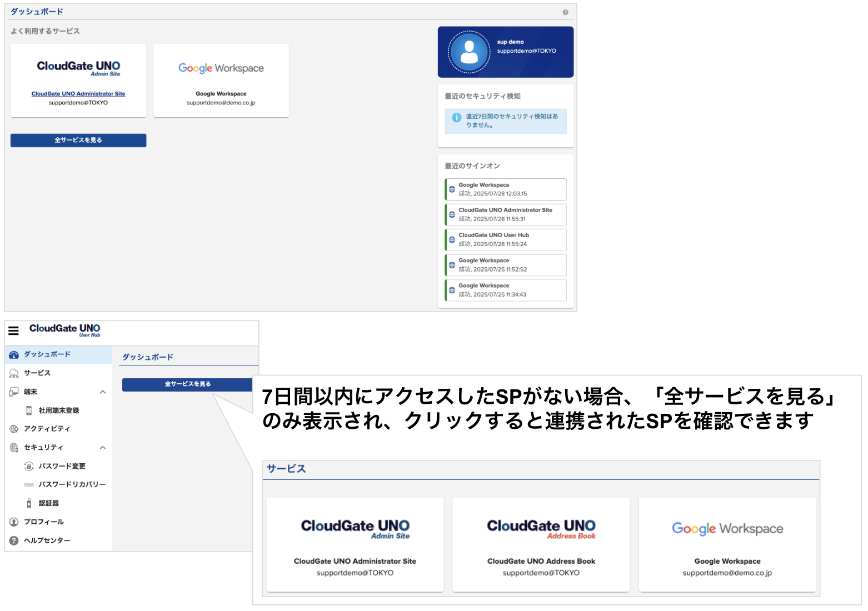Click 全サービスを見る button in top dashboard
Image resolution: width=868 pixels, height=611 pixels.
78,140
